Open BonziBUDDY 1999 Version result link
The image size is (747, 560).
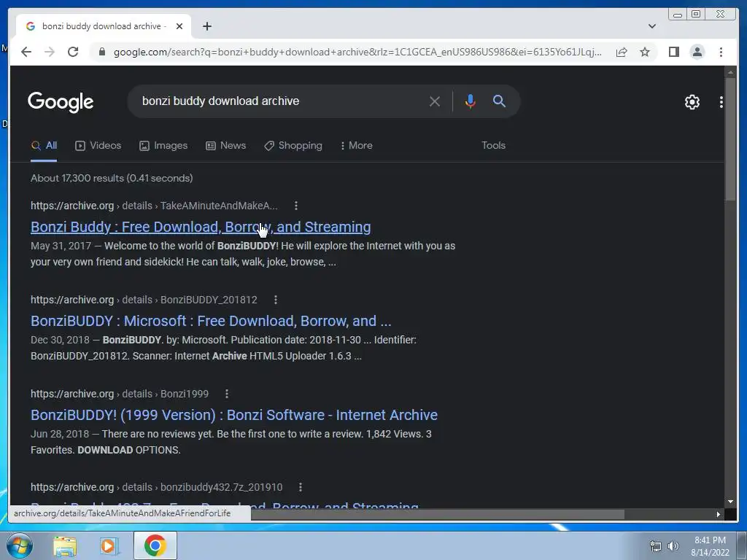click(x=234, y=415)
